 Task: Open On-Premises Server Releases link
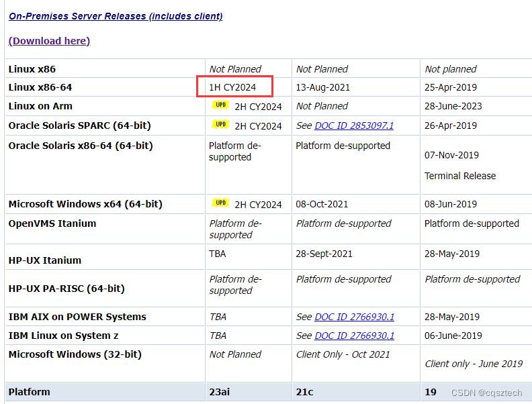point(116,16)
